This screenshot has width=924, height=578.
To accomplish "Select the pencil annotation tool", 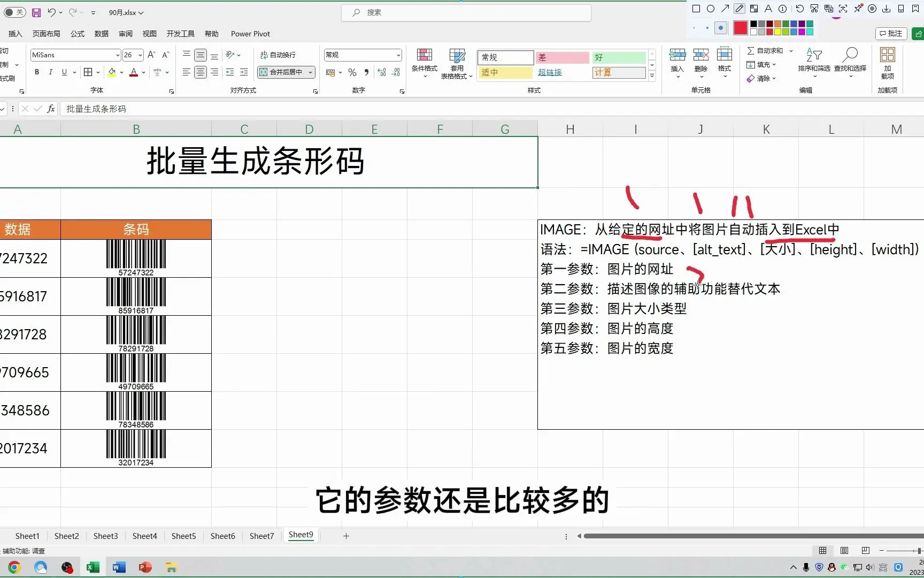I will [740, 9].
